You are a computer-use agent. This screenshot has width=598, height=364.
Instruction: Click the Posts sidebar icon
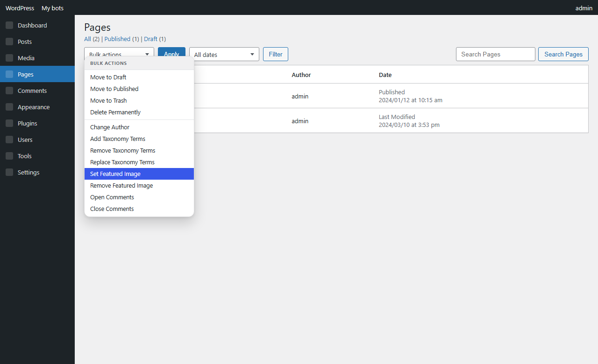click(9, 42)
